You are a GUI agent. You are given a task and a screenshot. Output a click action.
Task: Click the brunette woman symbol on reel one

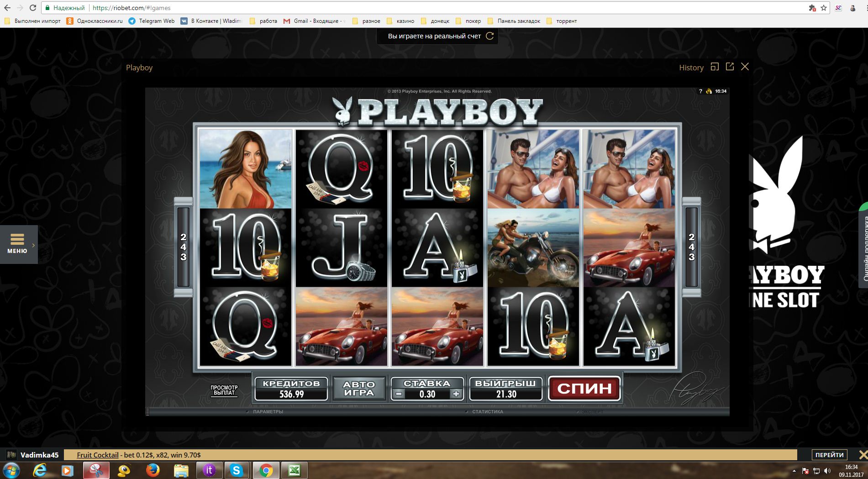click(x=246, y=169)
